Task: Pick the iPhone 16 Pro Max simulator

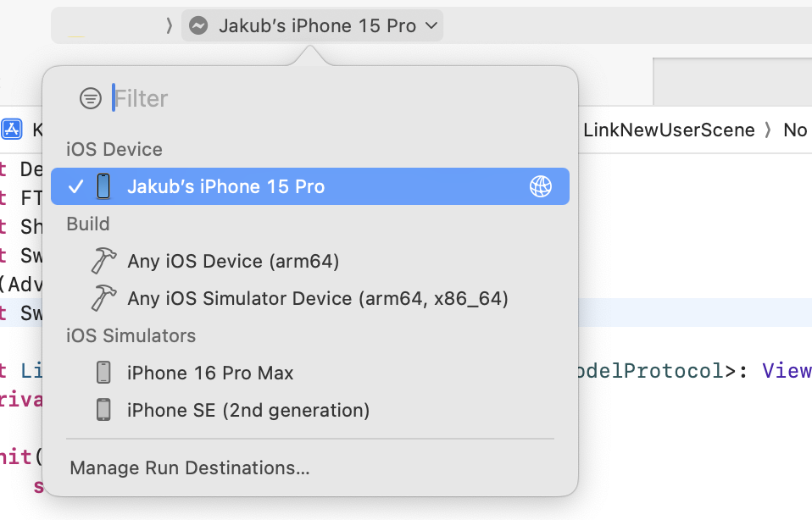Action: click(x=210, y=373)
